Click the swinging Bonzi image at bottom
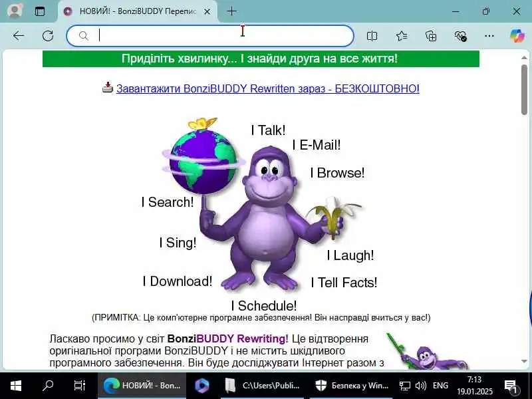This screenshot has height=399, width=532. click(x=428, y=351)
